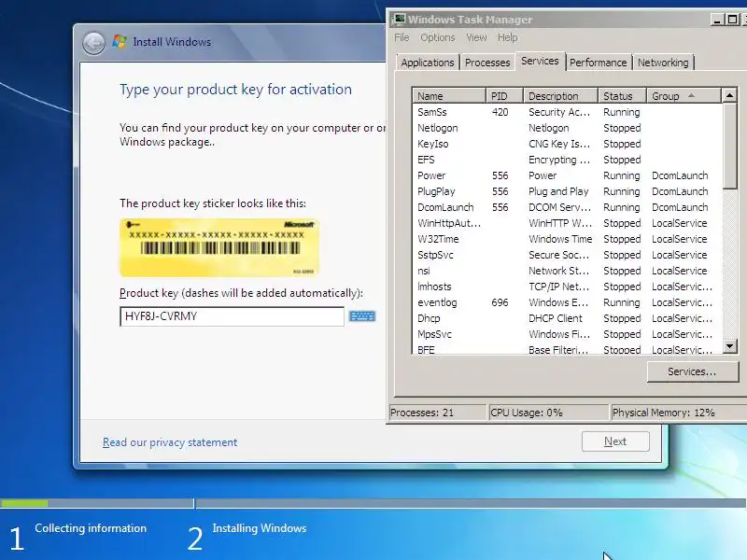Viewport: 747px width, 560px height.
Task: Select the MpsSvc service row
Action: click(567, 334)
